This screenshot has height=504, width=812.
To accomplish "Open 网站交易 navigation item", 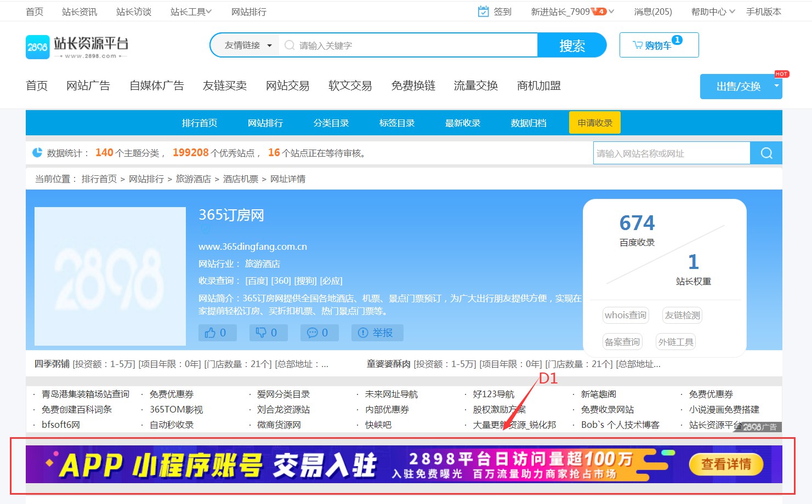I will [288, 85].
